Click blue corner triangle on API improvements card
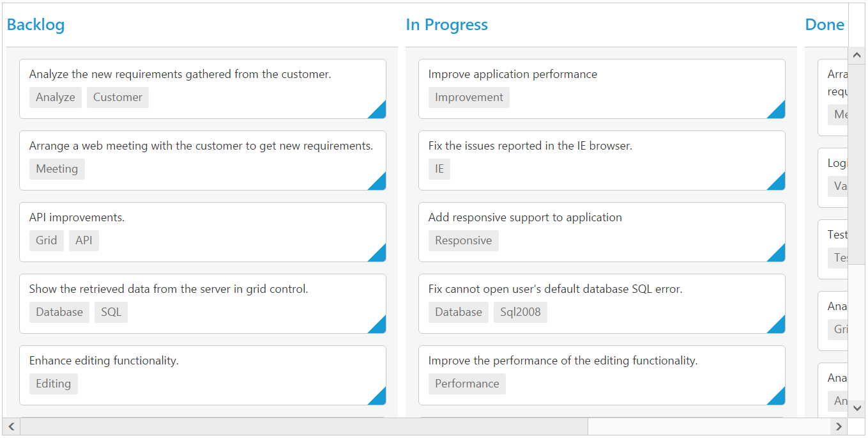Screen dimensions: 868x438 pos(379,255)
